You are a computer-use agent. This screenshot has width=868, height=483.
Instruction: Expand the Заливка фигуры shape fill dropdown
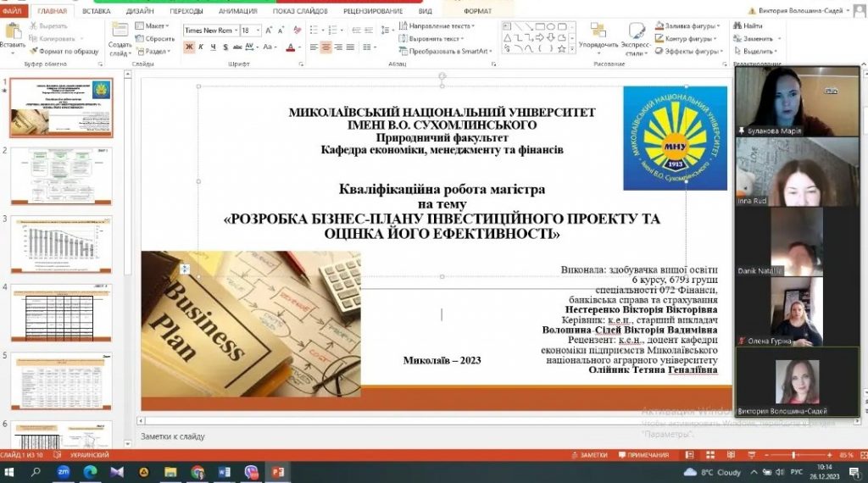click(717, 26)
